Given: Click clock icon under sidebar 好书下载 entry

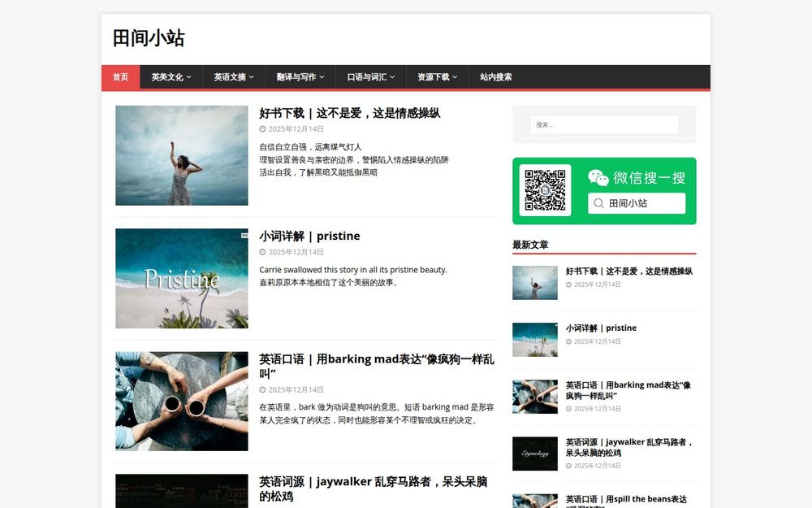Looking at the screenshot, I should point(568,284).
